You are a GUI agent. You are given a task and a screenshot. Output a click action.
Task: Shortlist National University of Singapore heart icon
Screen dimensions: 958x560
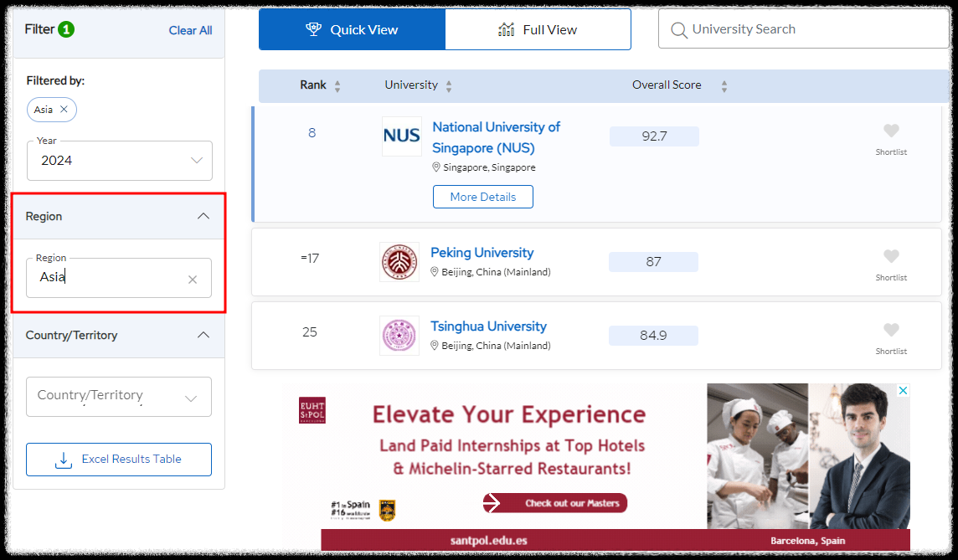click(891, 131)
